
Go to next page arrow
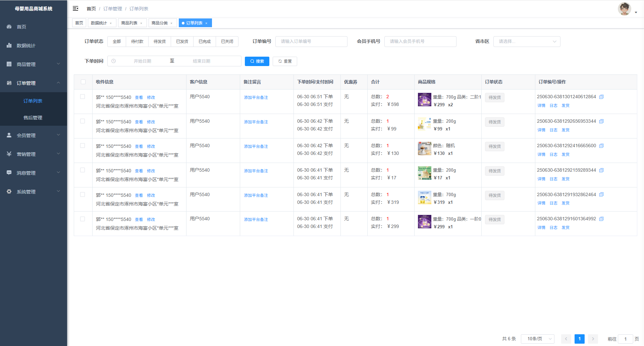coord(593,339)
